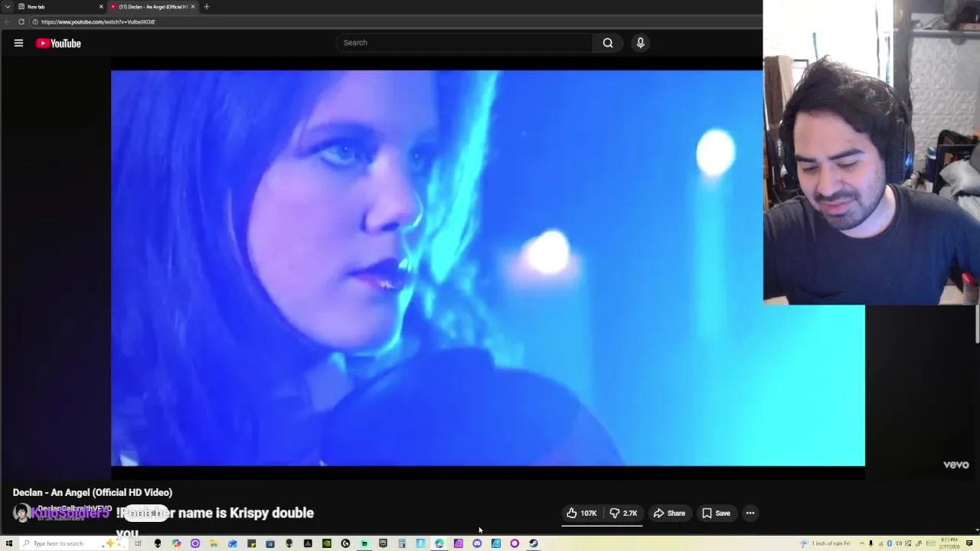Open the DeclanGalbraithVEVO channel avatar
980x551 pixels.
[x=21, y=513]
